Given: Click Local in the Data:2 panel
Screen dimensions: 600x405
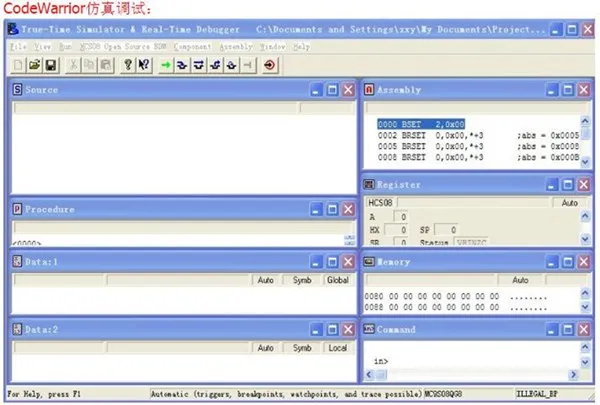Looking at the screenshot, I should coord(338,348).
